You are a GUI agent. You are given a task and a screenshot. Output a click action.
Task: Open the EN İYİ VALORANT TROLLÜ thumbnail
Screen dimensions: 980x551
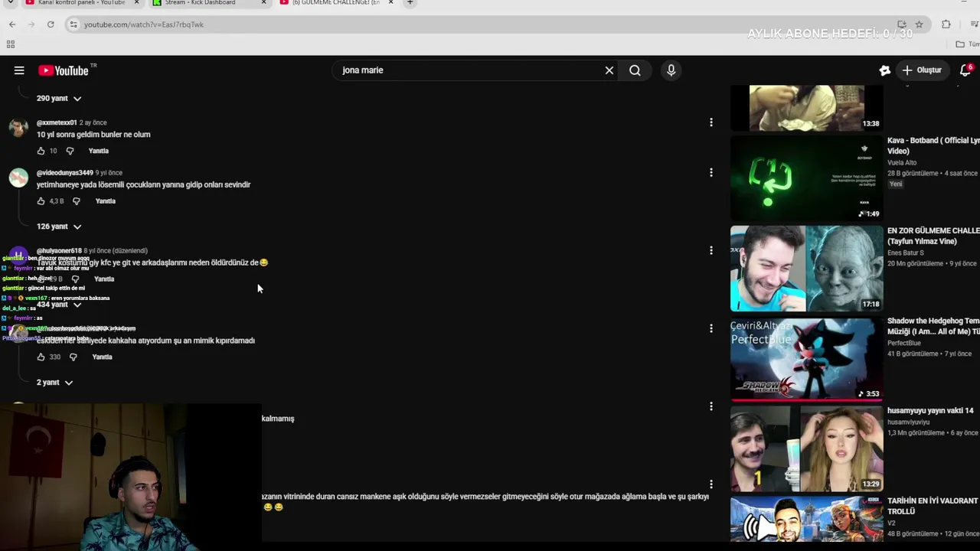(806, 520)
